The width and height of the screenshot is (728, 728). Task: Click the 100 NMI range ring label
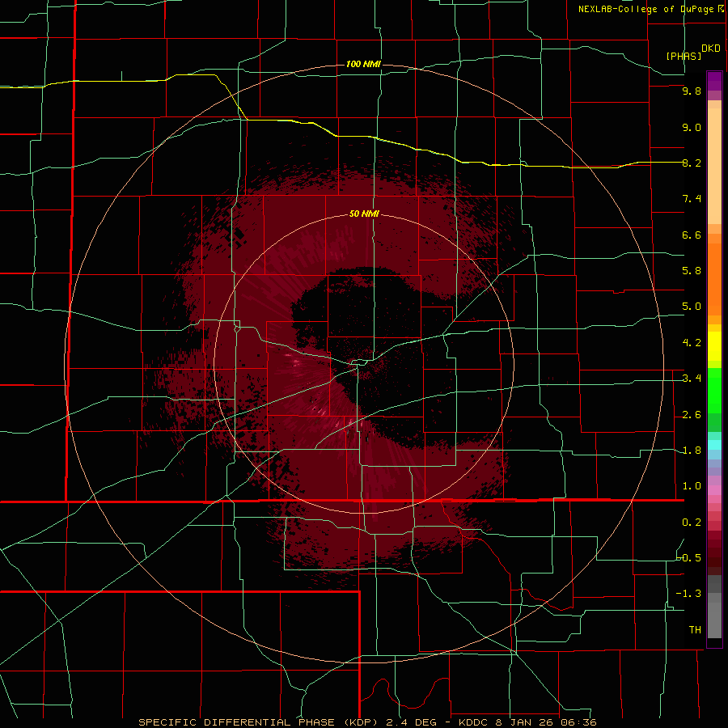[363, 64]
